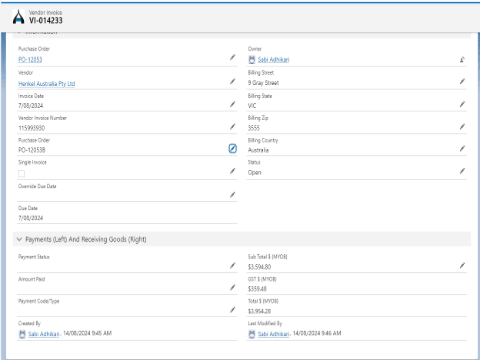Edit the Status Open field
The width and height of the screenshot is (480, 360).
pos(462,171)
